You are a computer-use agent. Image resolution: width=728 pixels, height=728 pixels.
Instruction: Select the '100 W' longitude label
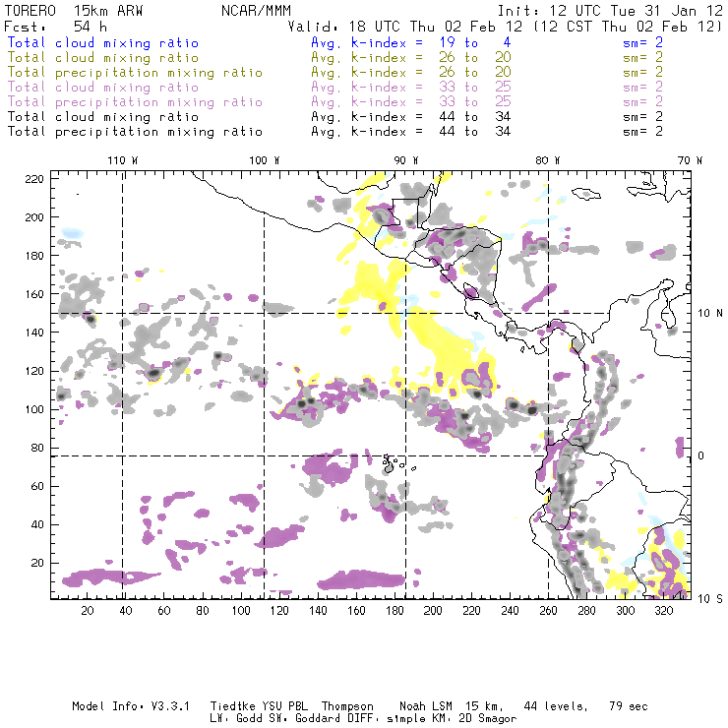pyautogui.click(x=265, y=160)
